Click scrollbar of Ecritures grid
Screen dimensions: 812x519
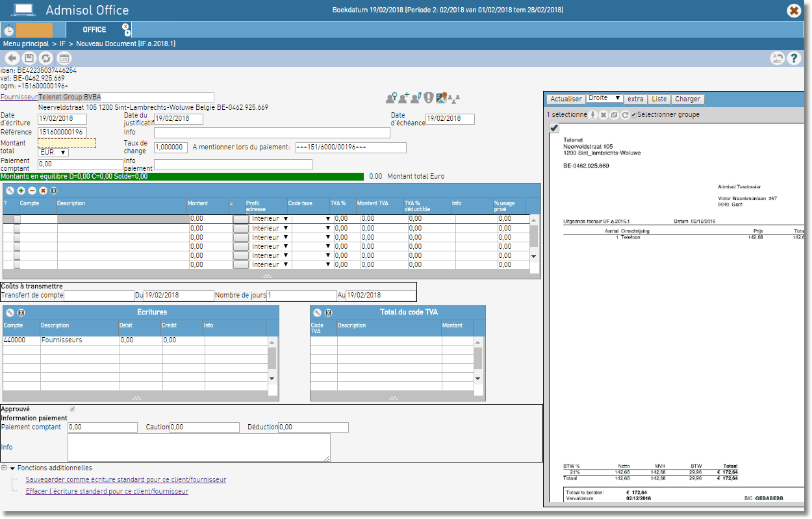(x=272, y=360)
